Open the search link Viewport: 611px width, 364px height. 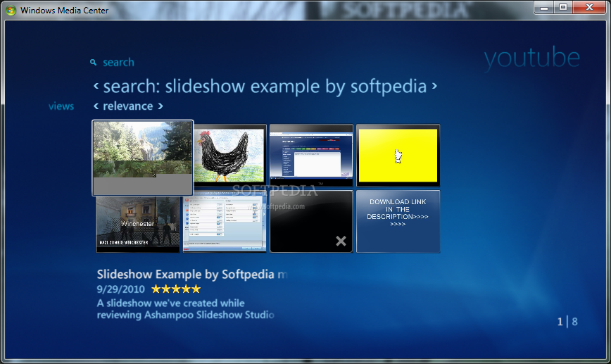118,63
